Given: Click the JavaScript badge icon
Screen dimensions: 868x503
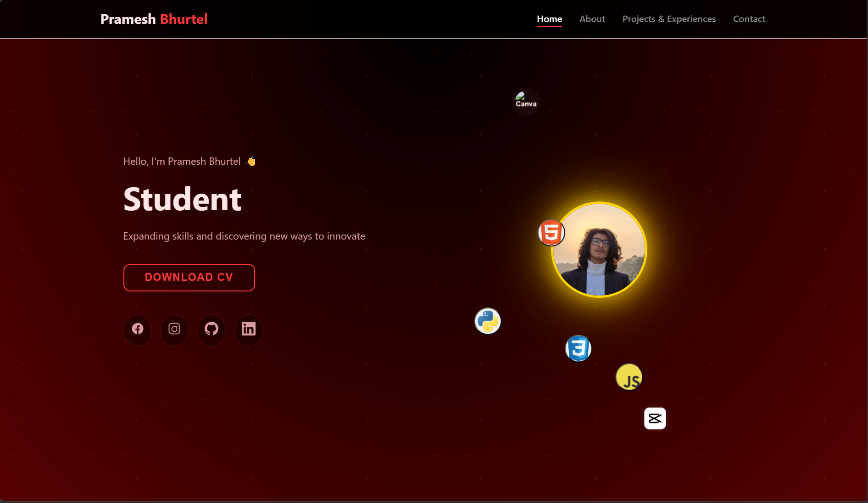Looking at the screenshot, I should pyautogui.click(x=629, y=377).
